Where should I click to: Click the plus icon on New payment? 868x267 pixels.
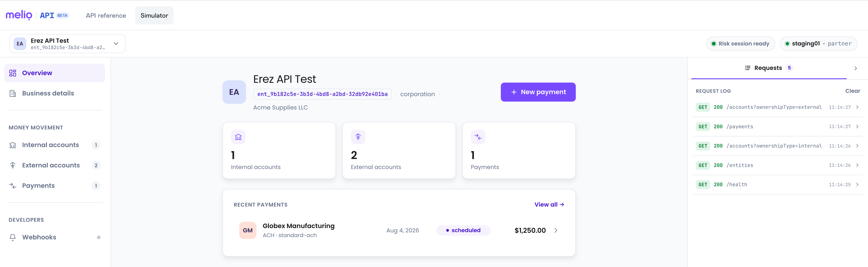[x=514, y=92]
